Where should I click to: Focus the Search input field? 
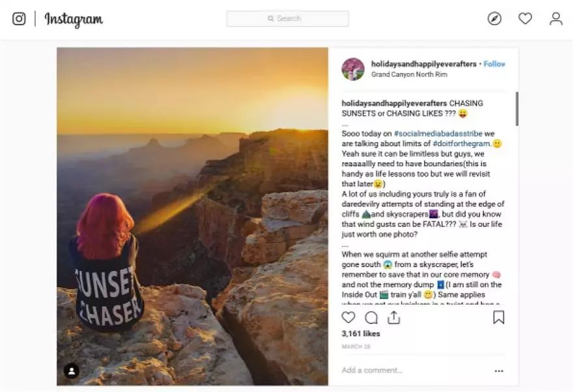coord(287,19)
